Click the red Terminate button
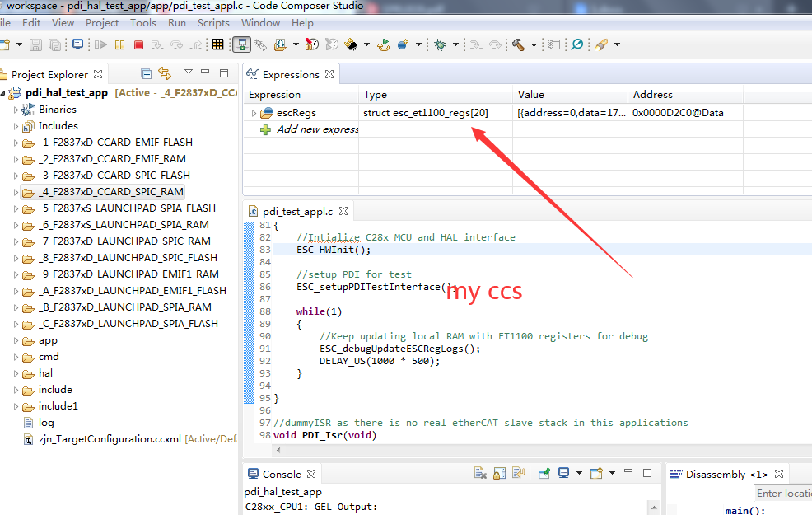Viewport: 812px width, 515px height. tap(138, 45)
